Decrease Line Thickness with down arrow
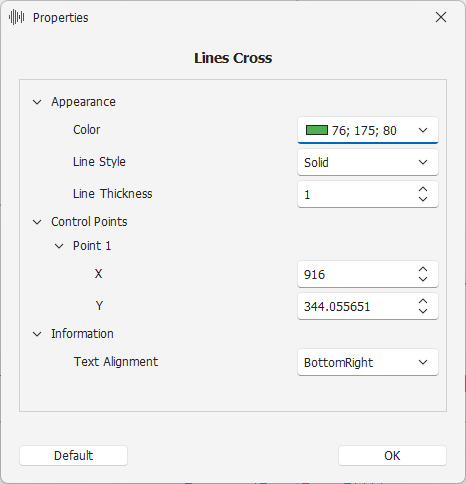 423,199
